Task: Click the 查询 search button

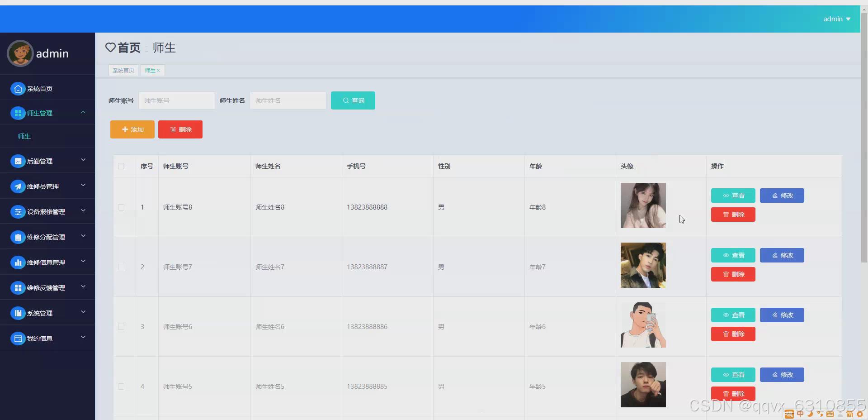Action: tap(353, 100)
